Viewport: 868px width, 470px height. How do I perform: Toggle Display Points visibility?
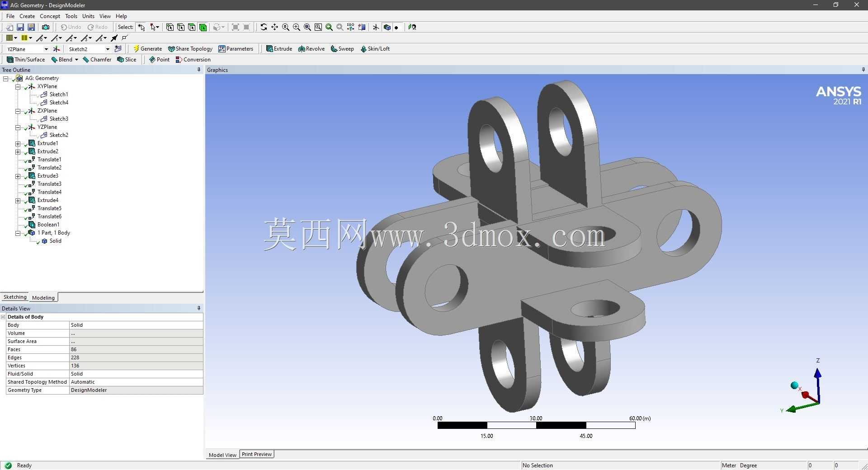396,27
